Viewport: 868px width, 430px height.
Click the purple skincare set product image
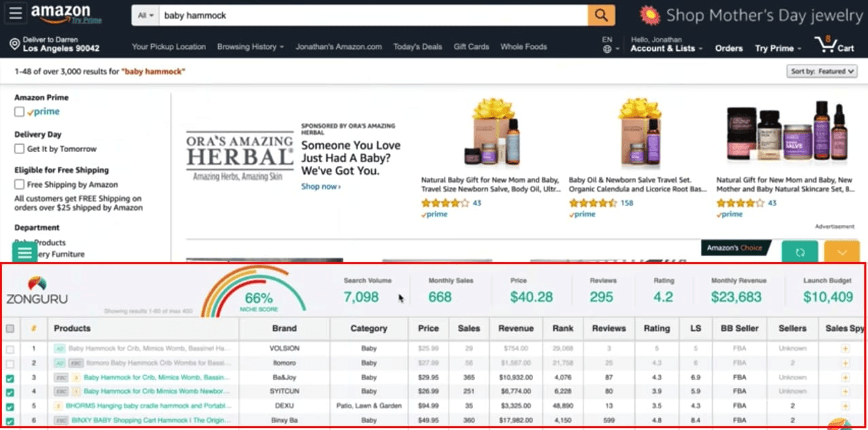786,132
